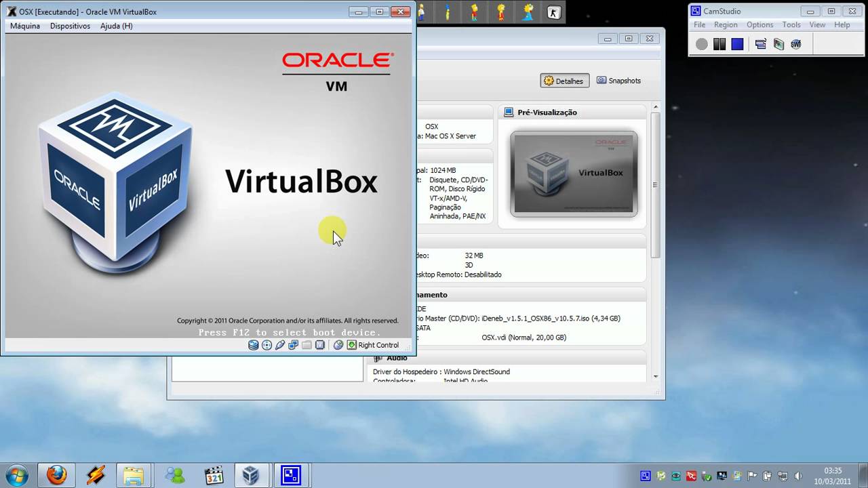The width and height of the screenshot is (868, 488).
Task: Click the '1024 MB' memory value
Action: pos(443,170)
